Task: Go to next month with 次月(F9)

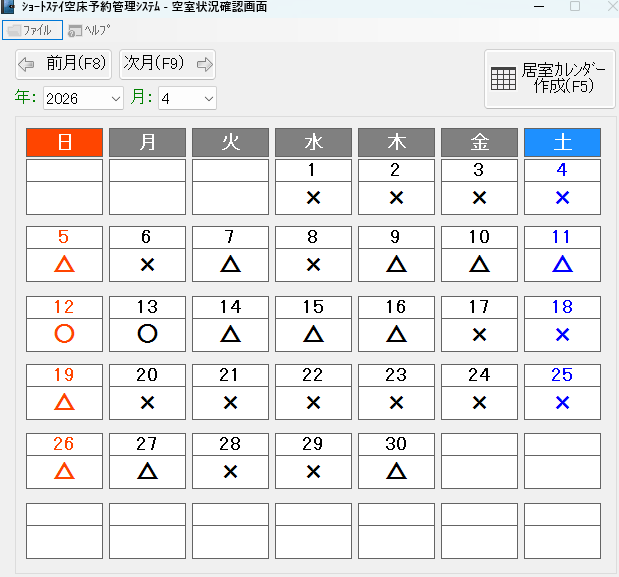Action: tap(167, 64)
